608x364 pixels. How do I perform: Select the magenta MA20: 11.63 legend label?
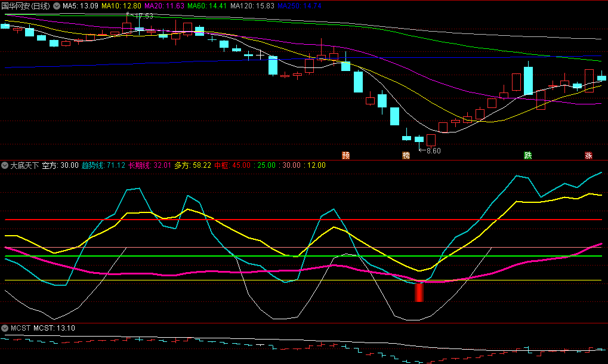(163, 6)
